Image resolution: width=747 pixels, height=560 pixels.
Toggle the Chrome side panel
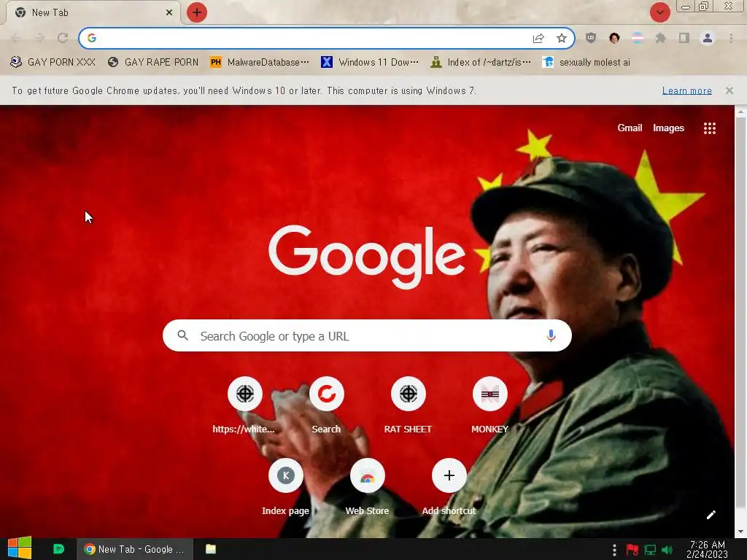pyautogui.click(x=684, y=38)
